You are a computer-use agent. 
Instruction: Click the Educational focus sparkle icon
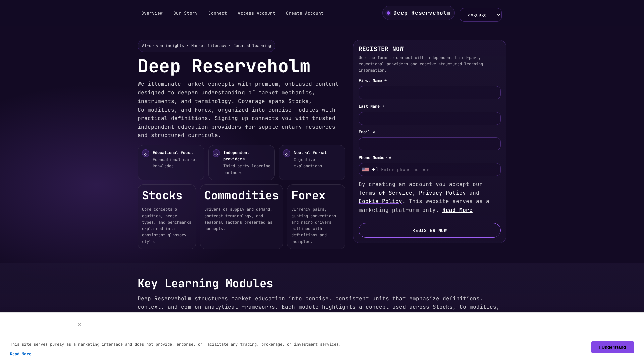pos(146,154)
